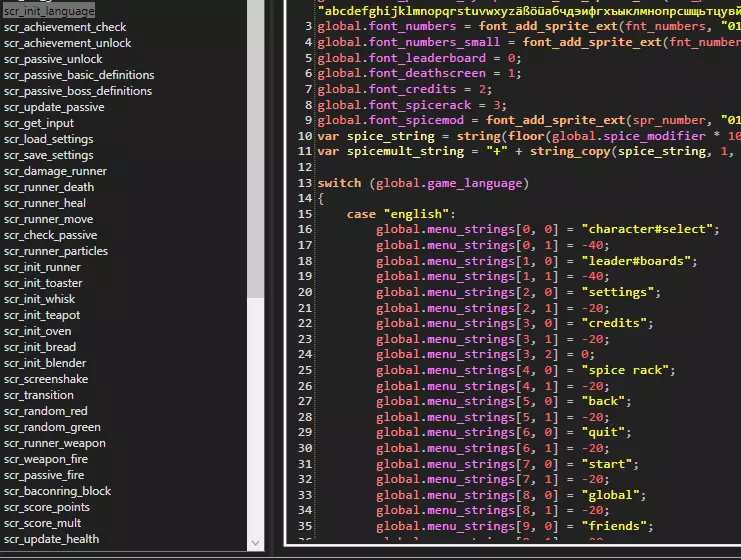Select scr_passive_unlock in the list

point(53,59)
